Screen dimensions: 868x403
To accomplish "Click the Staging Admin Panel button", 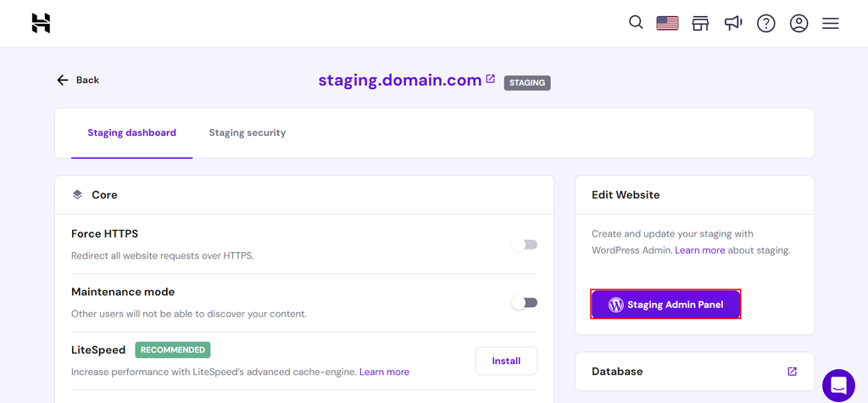I will click(x=665, y=305).
